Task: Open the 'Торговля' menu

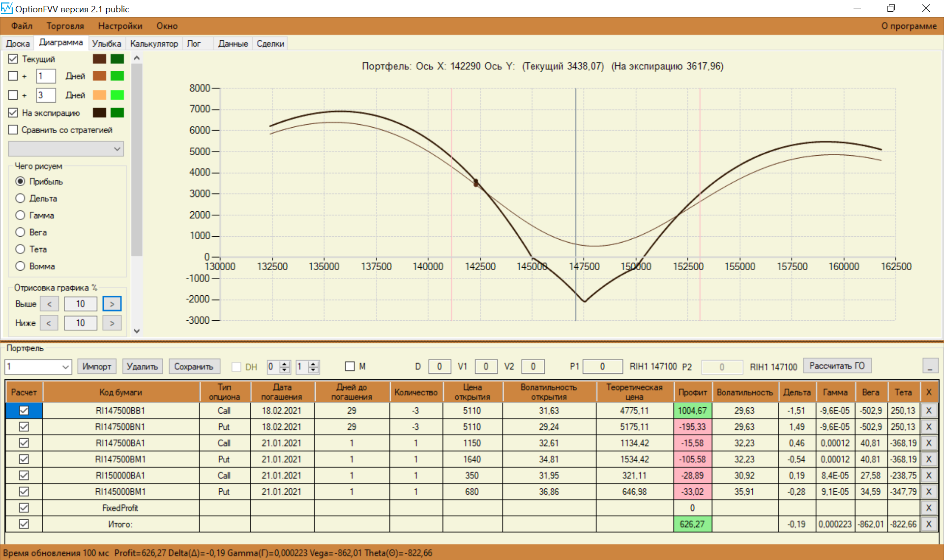Action: pos(65,26)
